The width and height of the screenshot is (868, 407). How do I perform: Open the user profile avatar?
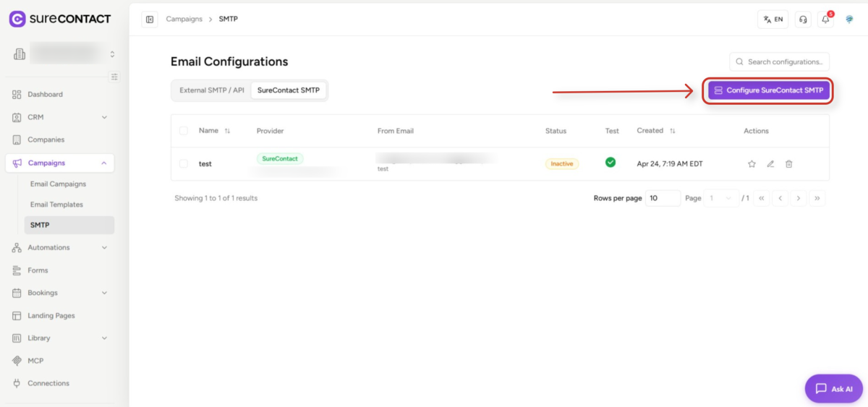click(849, 20)
